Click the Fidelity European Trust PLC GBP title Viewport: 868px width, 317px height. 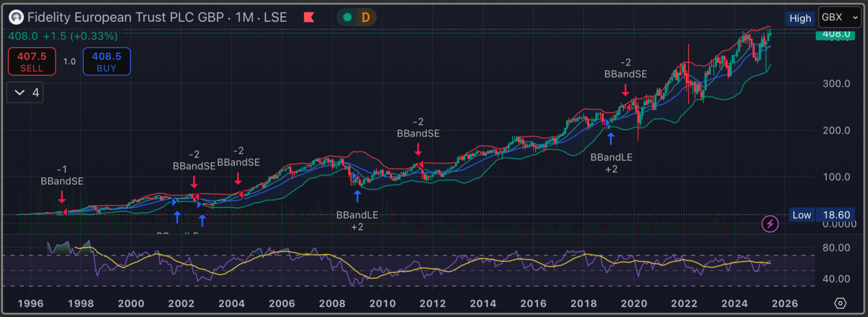pyautogui.click(x=126, y=17)
